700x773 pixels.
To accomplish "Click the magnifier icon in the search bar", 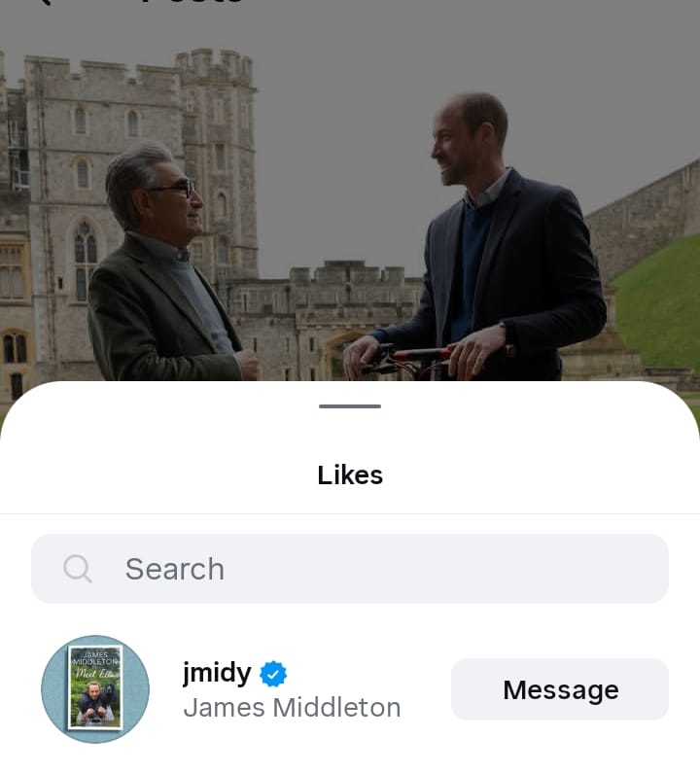I will (x=78, y=569).
